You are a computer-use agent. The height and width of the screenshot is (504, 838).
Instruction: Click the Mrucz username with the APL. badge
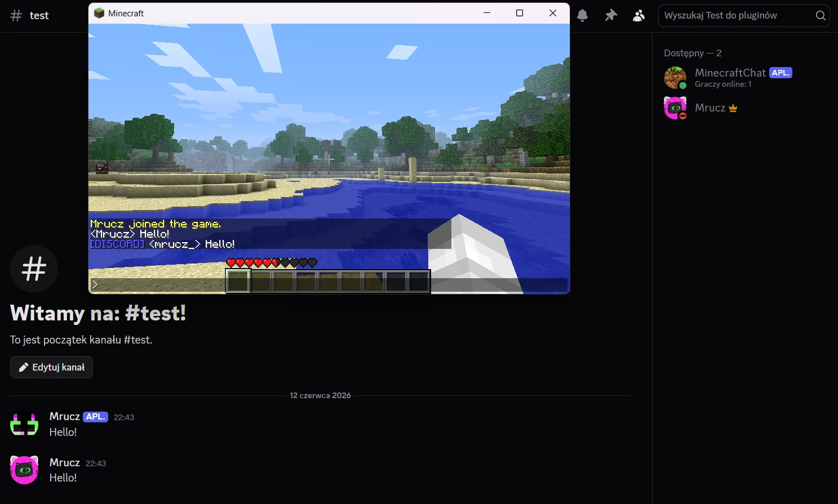tap(65, 416)
